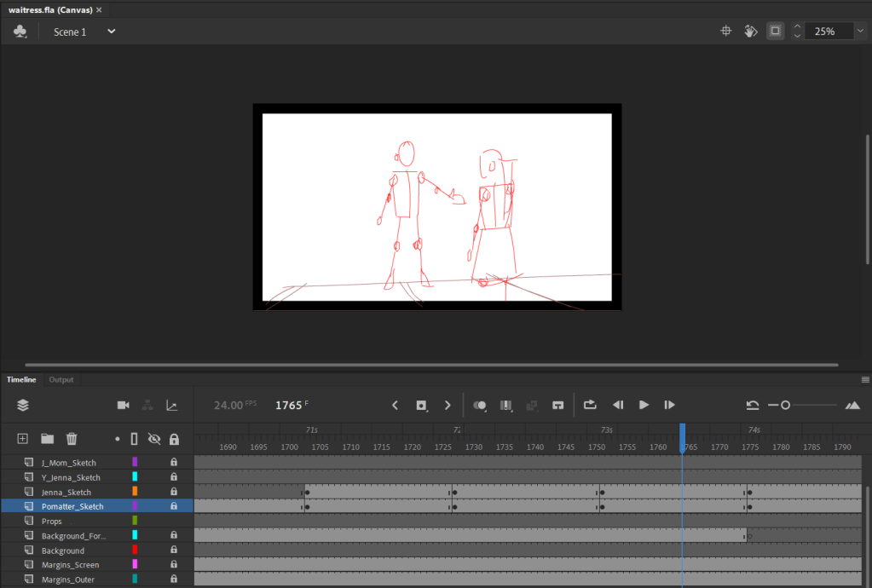Switch to the Output tab
The image size is (872, 588).
click(x=61, y=379)
